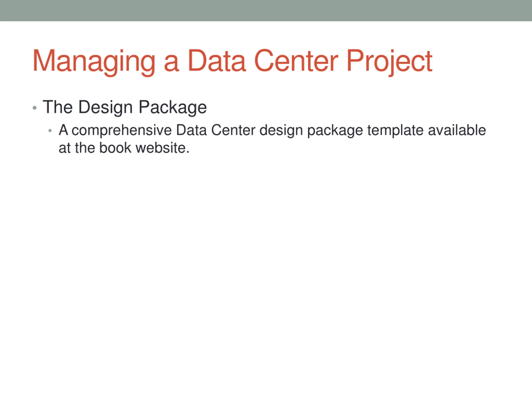Click the sub-bullet marker before "A comprehensive"
The height and width of the screenshot is (399, 532).
pos(50,131)
